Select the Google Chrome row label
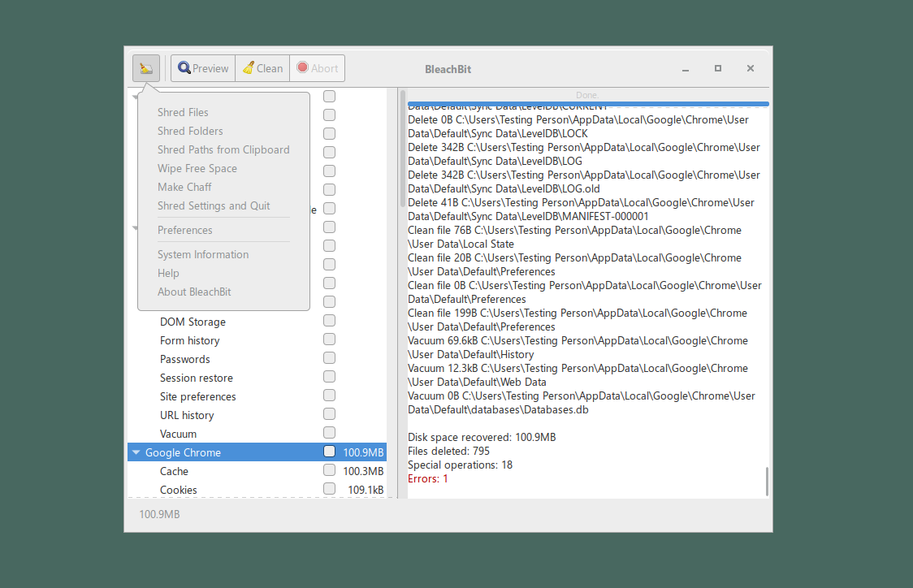Screen dimensions: 913x588 coord(183,452)
